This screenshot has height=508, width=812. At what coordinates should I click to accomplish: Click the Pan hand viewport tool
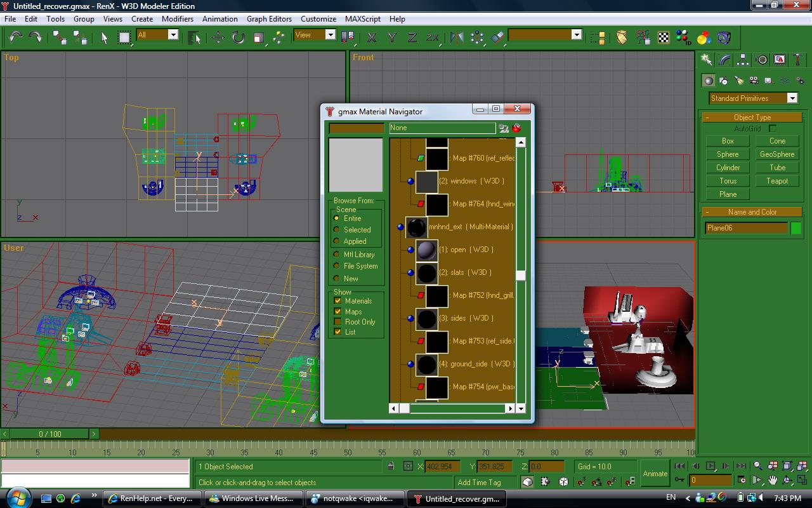pyautogui.click(x=772, y=480)
